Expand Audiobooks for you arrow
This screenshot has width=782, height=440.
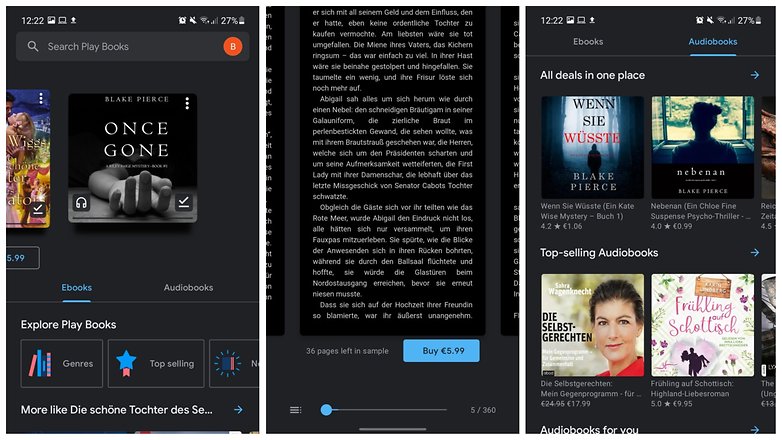coord(755,429)
